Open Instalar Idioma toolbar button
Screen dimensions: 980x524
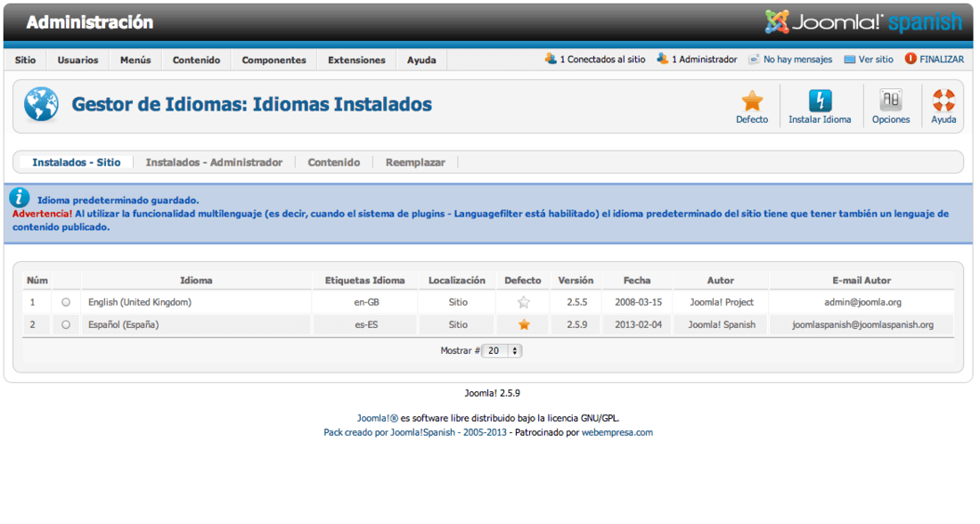point(820,107)
